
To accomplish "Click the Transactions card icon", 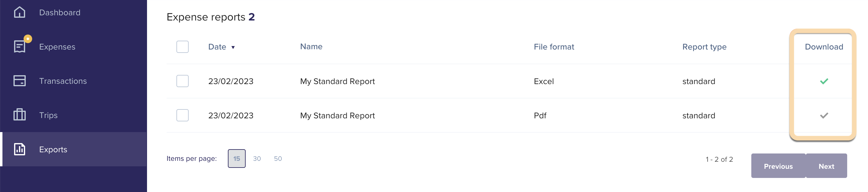I will [20, 81].
